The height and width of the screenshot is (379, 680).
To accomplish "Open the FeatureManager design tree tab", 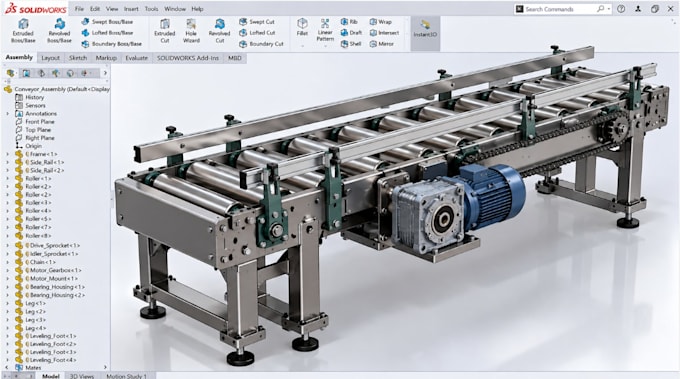I will click(11, 73).
